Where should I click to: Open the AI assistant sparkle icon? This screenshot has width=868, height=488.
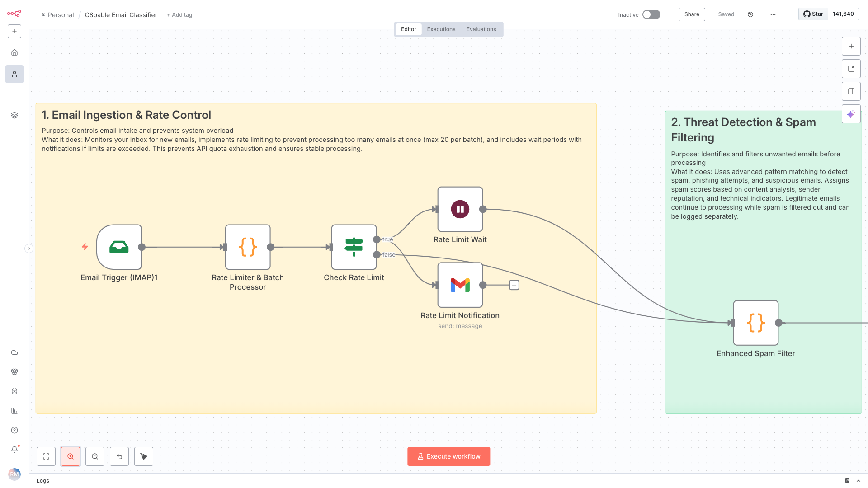[851, 114]
